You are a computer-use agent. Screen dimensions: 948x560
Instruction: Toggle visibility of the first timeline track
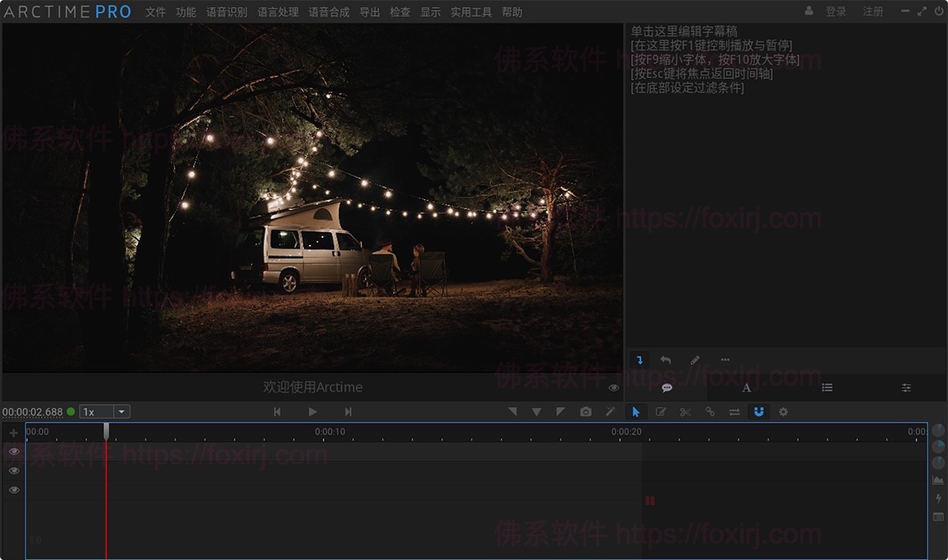(13, 452)
